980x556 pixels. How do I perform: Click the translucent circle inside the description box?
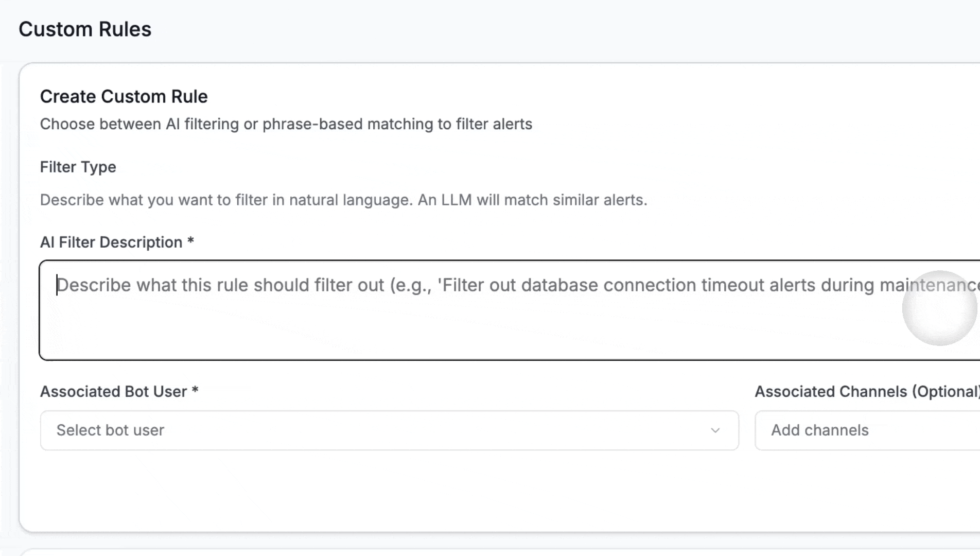[939, 308]
